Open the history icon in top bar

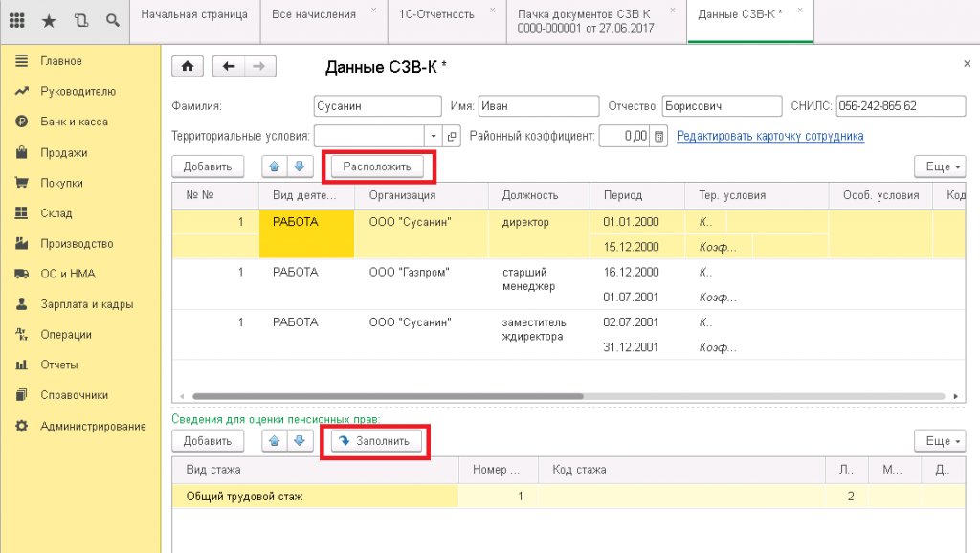click(x=81, y=20)
